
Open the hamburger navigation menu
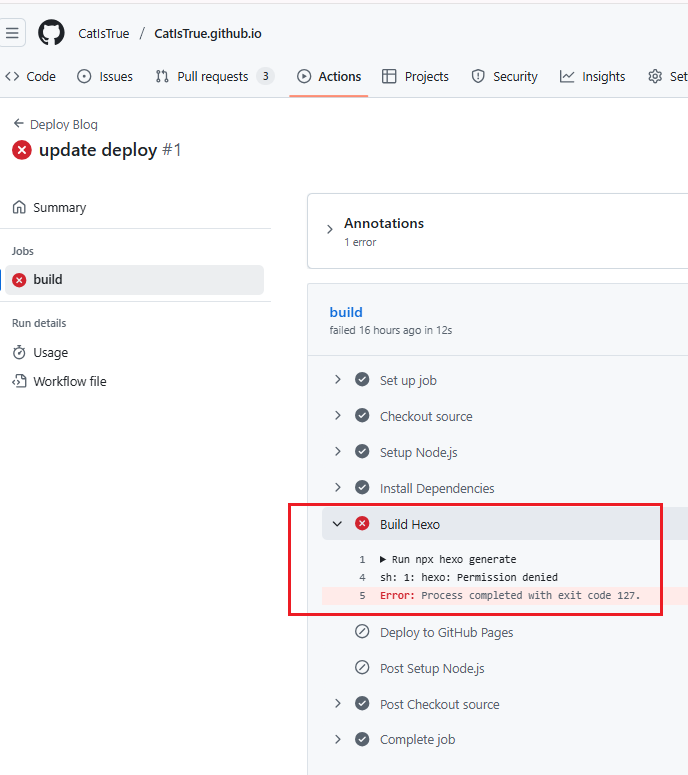[x=12, y=33]
